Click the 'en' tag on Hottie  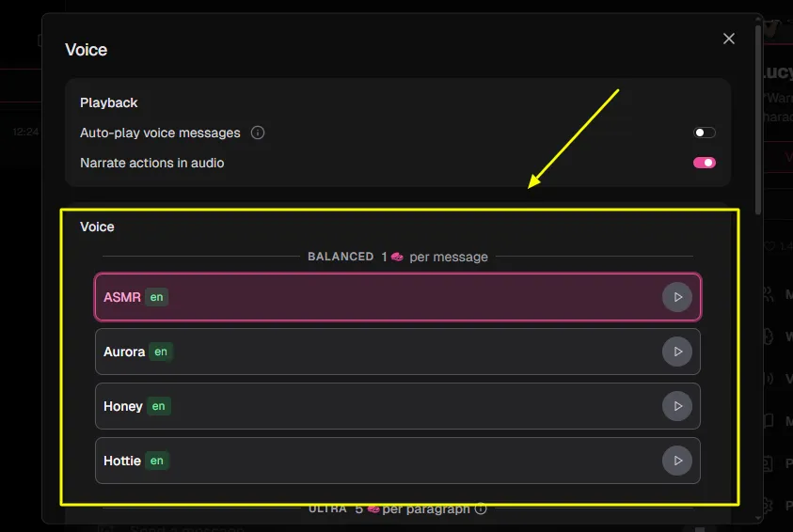157,461
